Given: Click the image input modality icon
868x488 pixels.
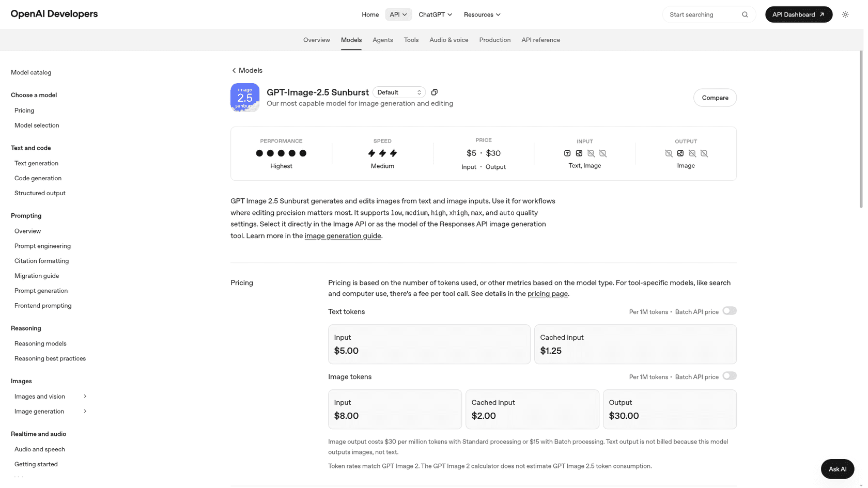Looking at the screenshot, I should 579,153.
